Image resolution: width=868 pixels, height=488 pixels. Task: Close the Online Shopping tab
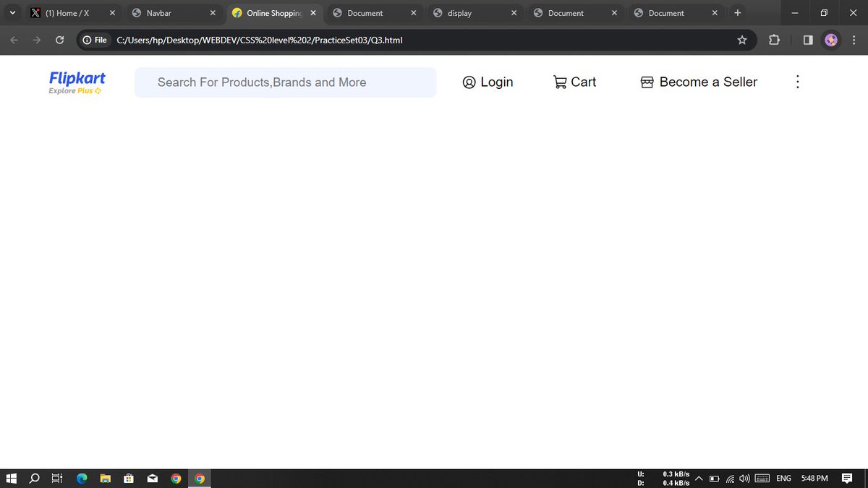click(313, 13)
